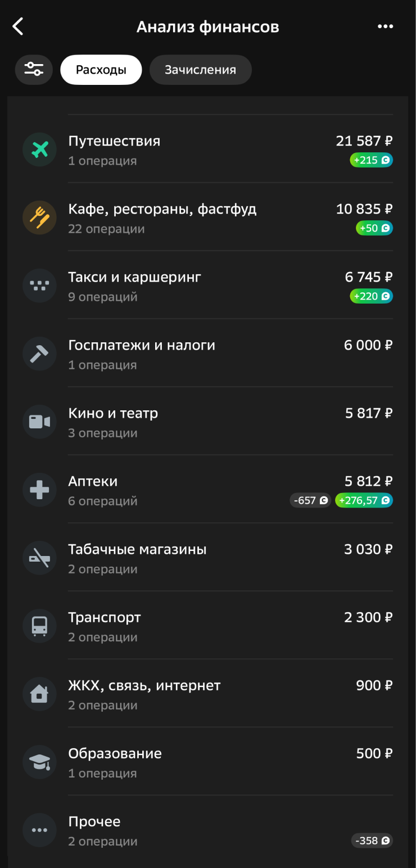The width and height of the screenshot is (416, 868).
Task: Open the filter settings sliders icon
Action: 34,70
